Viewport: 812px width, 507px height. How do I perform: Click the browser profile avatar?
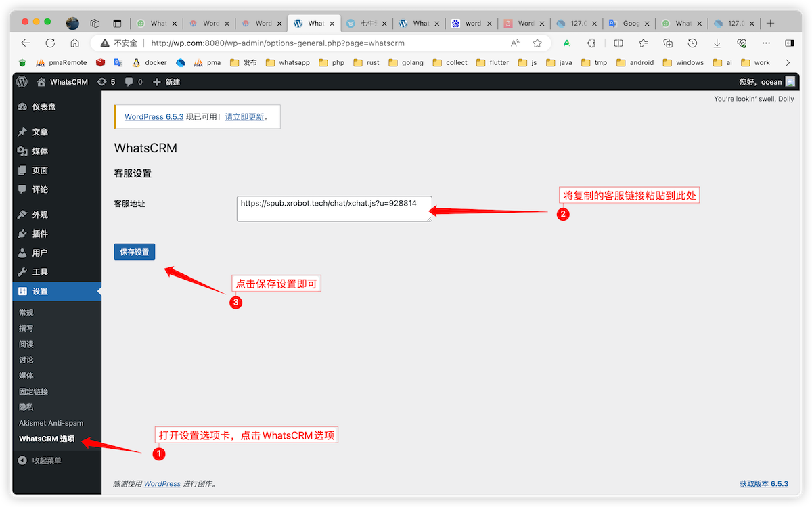pyautogui.click(x=72, y=23)
